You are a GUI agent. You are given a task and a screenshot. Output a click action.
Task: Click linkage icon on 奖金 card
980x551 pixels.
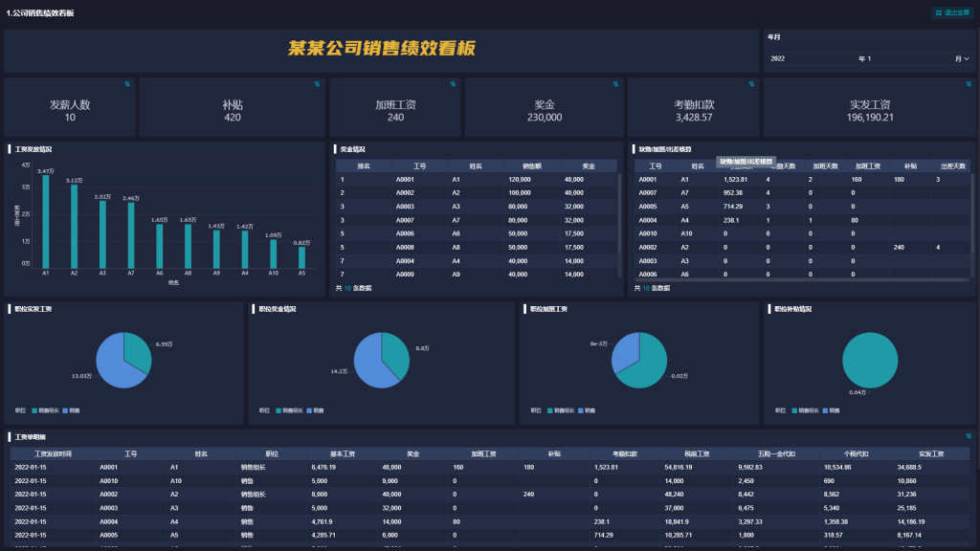pos(615,84)
